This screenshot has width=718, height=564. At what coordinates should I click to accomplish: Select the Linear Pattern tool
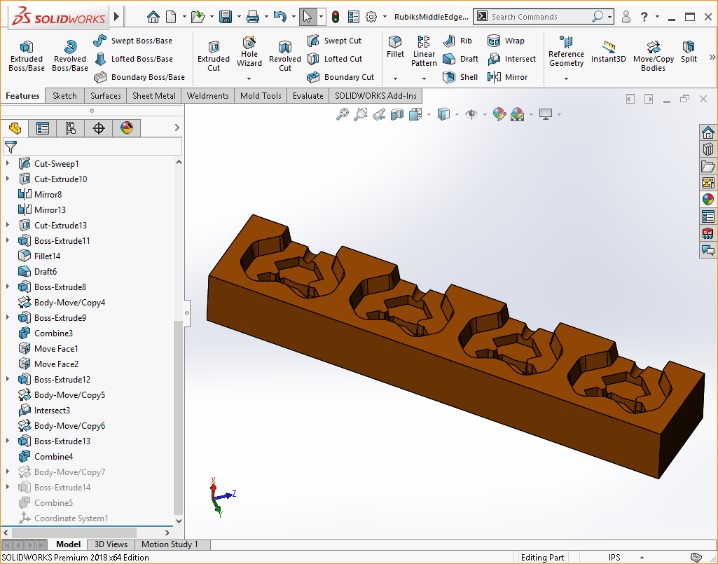(x=424, y=52)
